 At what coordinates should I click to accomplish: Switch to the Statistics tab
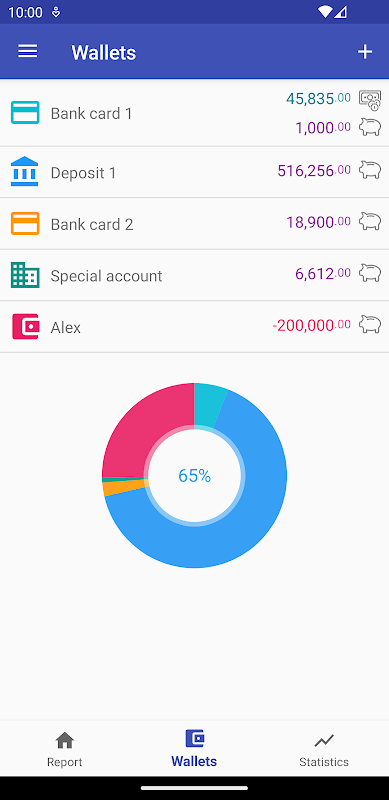(324, 748)
